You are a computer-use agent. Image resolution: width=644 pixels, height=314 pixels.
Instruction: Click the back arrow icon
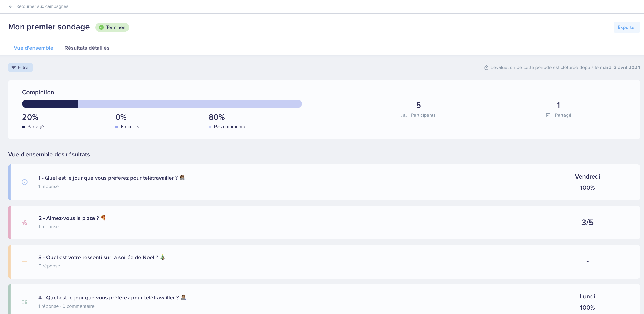(x=11, y=6)
